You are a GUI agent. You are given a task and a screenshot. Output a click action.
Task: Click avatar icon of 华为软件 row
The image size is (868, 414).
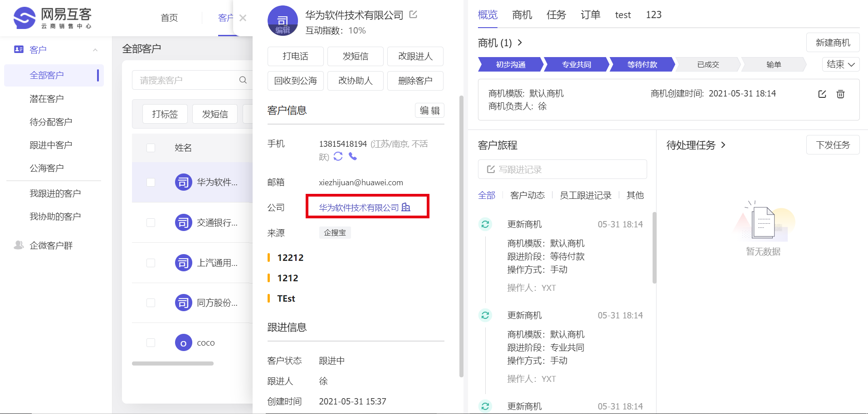coord(183,182)
